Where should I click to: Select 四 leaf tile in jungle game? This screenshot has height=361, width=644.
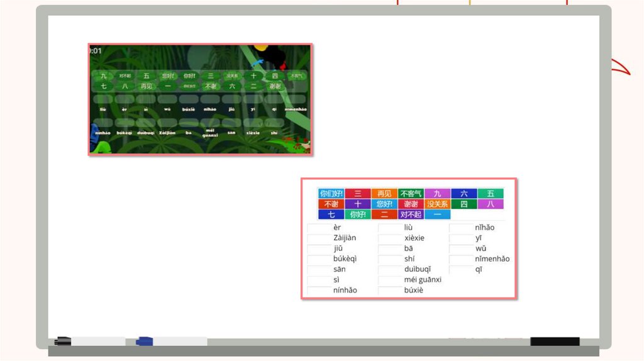[x=275, y=76]
